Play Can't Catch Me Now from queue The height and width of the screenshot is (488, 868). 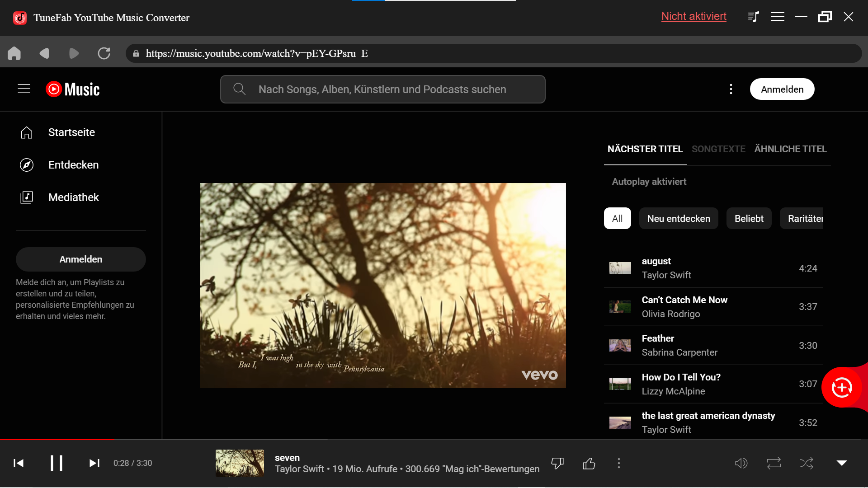point(713,307)
